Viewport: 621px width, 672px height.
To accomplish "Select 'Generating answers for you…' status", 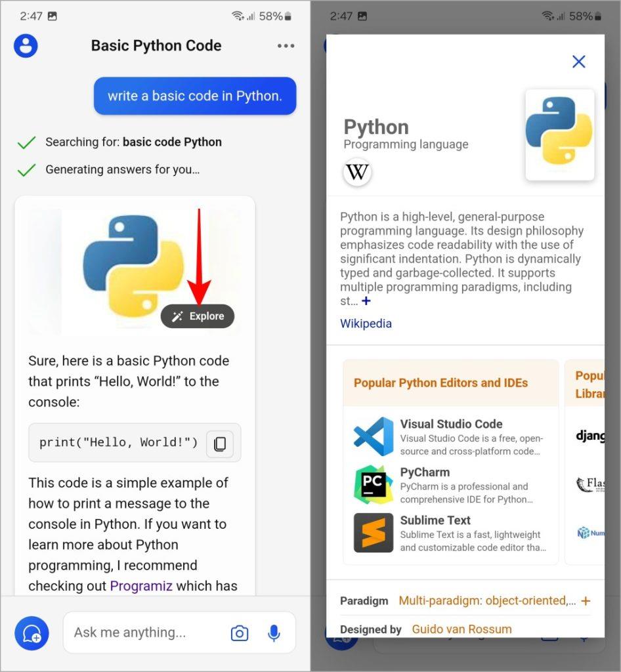I will (123, 170).
